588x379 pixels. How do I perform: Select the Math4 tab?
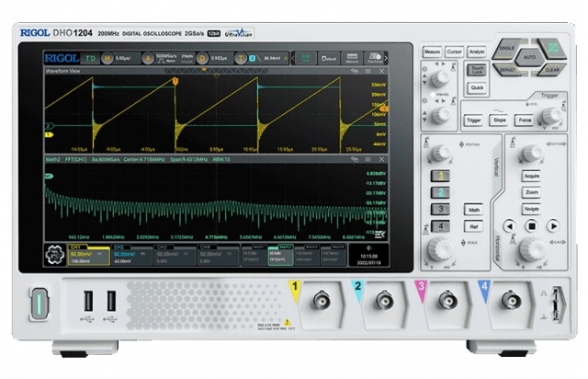pos(333,255)
